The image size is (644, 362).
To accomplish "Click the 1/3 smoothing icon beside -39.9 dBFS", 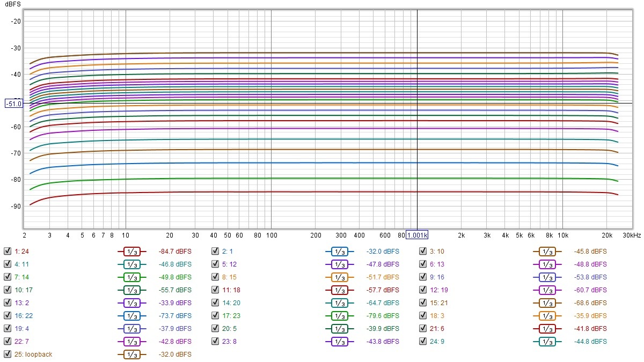I will pos(339,328).
